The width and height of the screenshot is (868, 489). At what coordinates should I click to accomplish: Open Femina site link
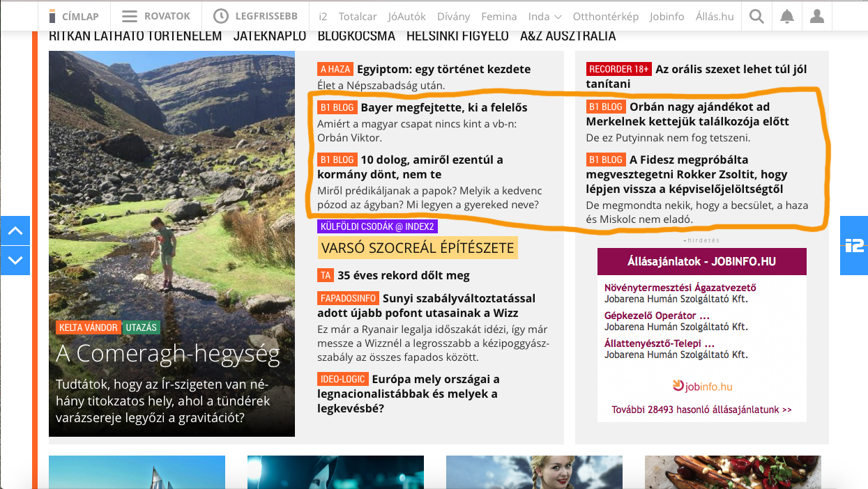(x=499, y=16)
